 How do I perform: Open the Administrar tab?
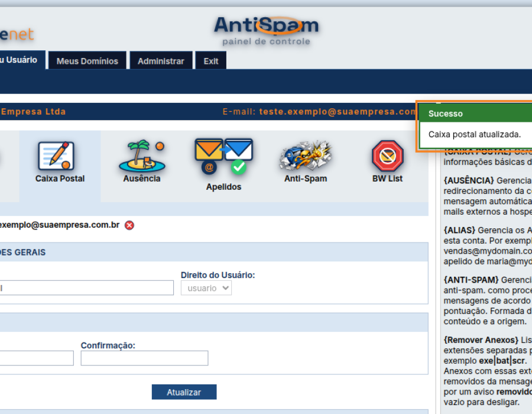161,61
